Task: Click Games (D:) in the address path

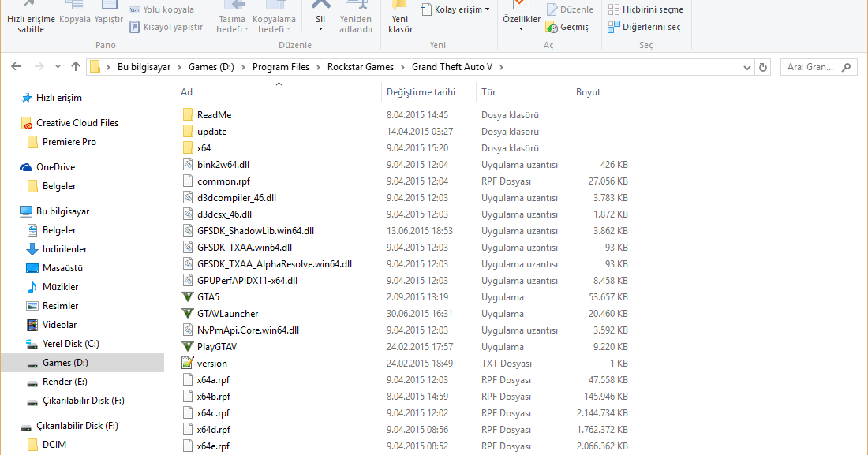Action: [x=211, y=67]
